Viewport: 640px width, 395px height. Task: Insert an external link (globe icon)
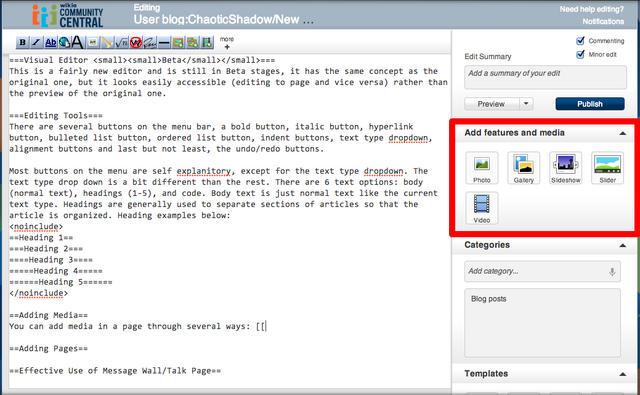point(64,42)
